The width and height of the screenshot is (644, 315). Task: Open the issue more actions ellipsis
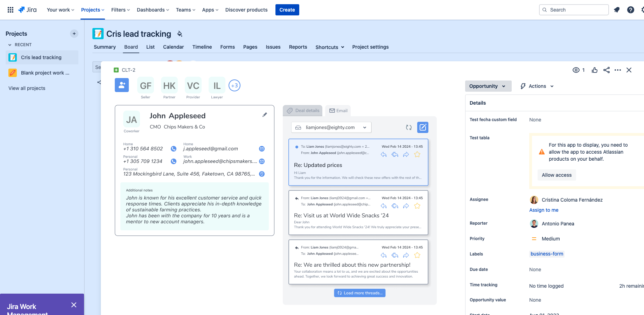click(x=618, y=70)
